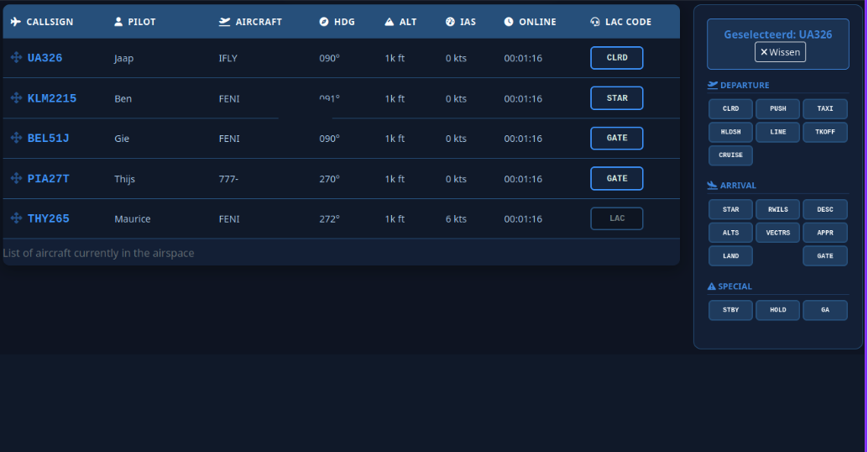Screen dimensions: 868x452
Task: Select callsign KLM2215
Action: pyautogui.click(x=52, y=98)
